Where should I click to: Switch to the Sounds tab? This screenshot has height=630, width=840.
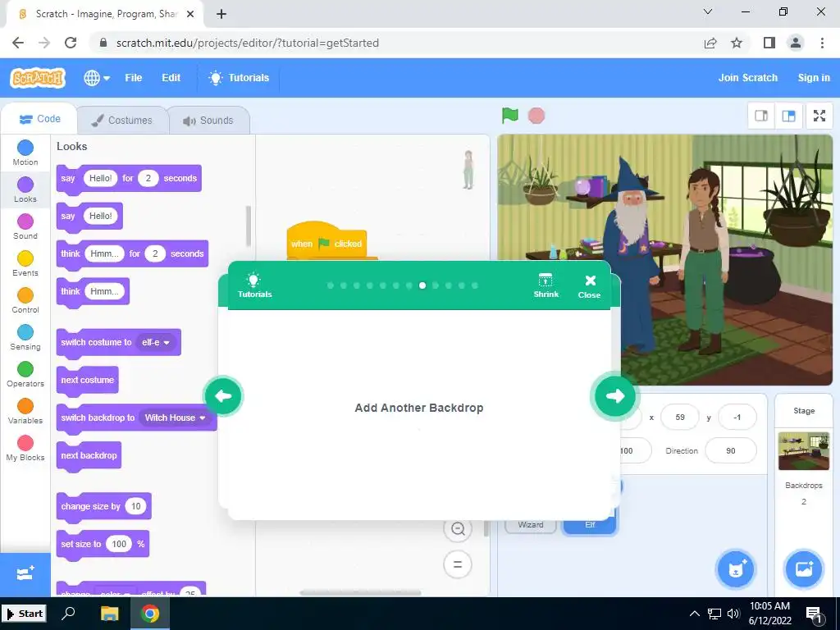pyautogui.click(x=208, y=120)
